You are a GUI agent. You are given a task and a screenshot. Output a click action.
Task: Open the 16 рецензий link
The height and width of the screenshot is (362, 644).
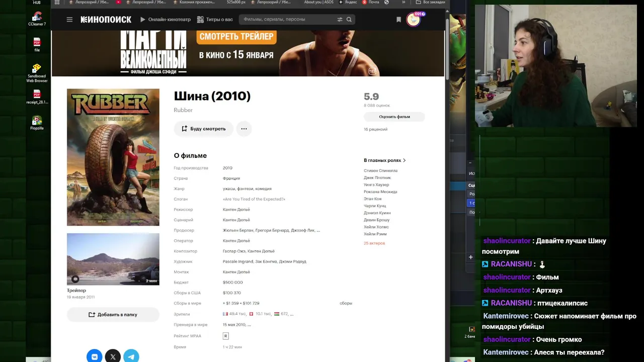point(375,129)
